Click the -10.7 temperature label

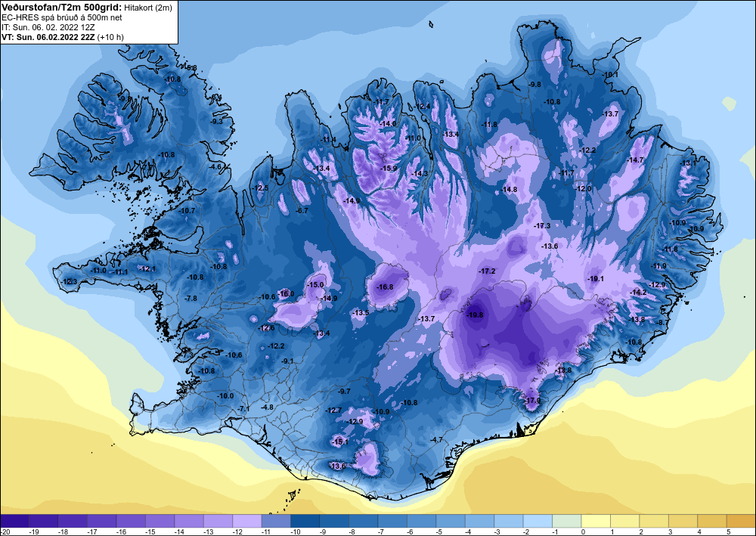coord(187,211)
